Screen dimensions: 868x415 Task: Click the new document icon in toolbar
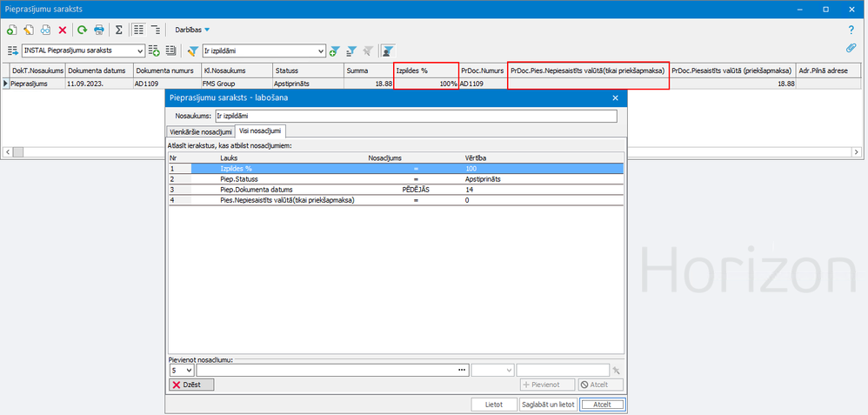pos(11,30)
